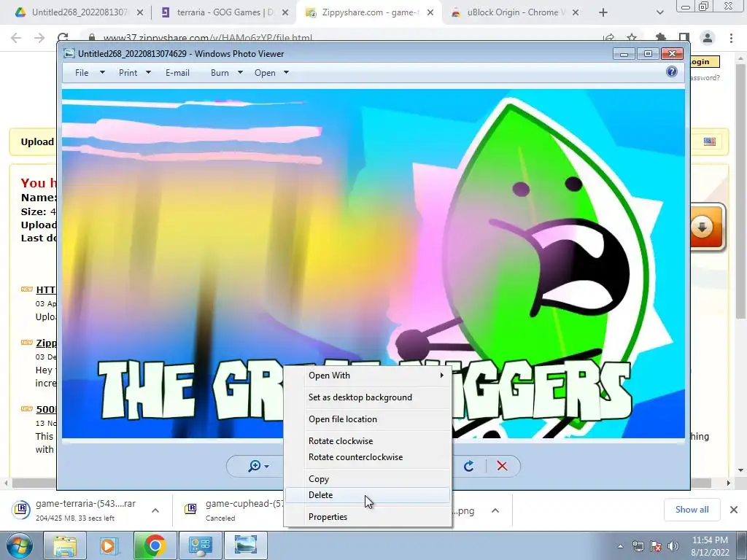
Task: Click Chrome's forward navigation arrow
Action: pos(39,38)
